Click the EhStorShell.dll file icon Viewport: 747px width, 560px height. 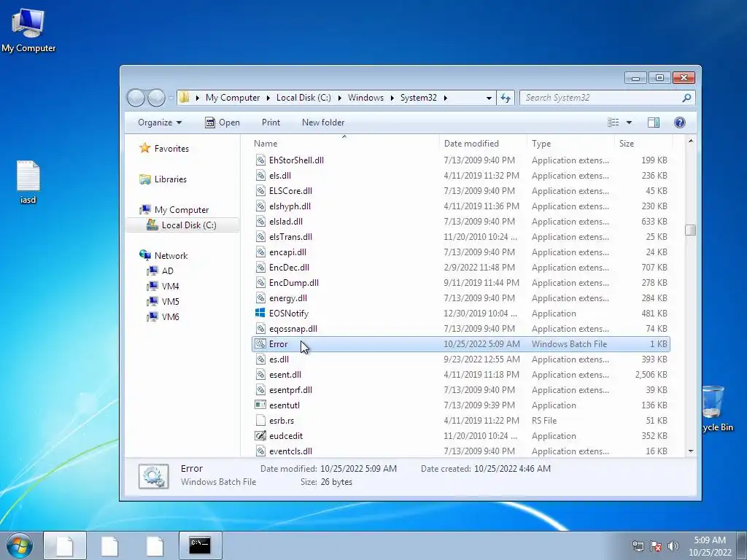260,160
